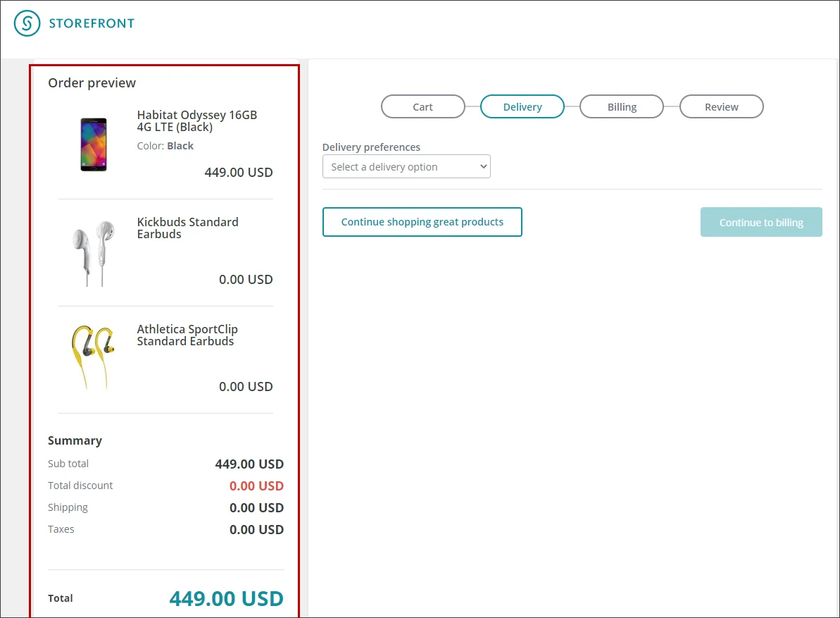Click the STOREFRONT brand name

(92, 23)
